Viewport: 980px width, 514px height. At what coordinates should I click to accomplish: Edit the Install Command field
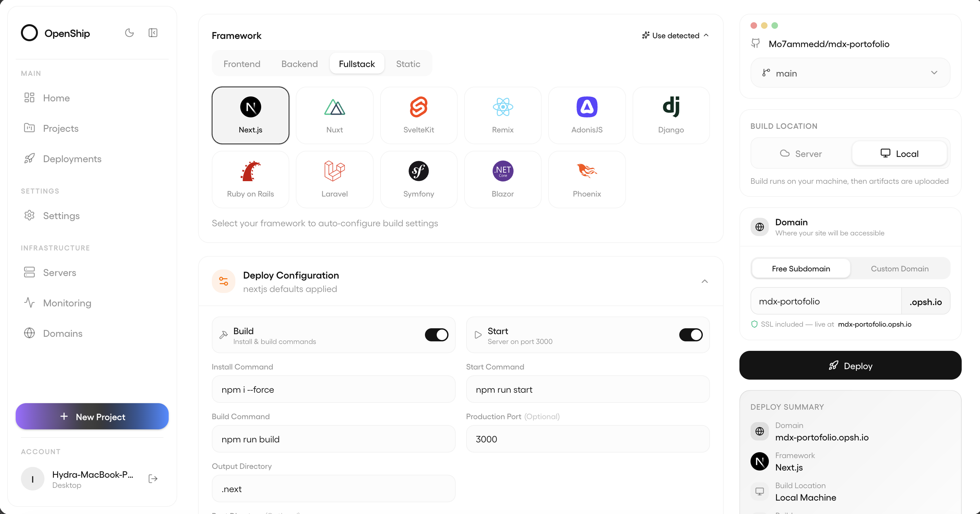(x=333, y=390)
